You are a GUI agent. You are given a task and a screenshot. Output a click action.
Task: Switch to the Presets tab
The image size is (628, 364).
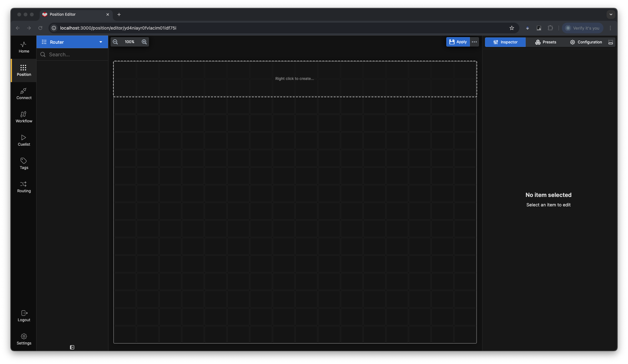tap(545, 42)
